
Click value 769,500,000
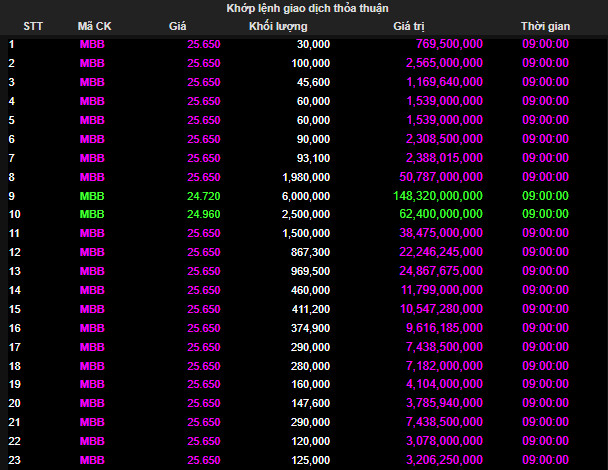coord(449,44)
